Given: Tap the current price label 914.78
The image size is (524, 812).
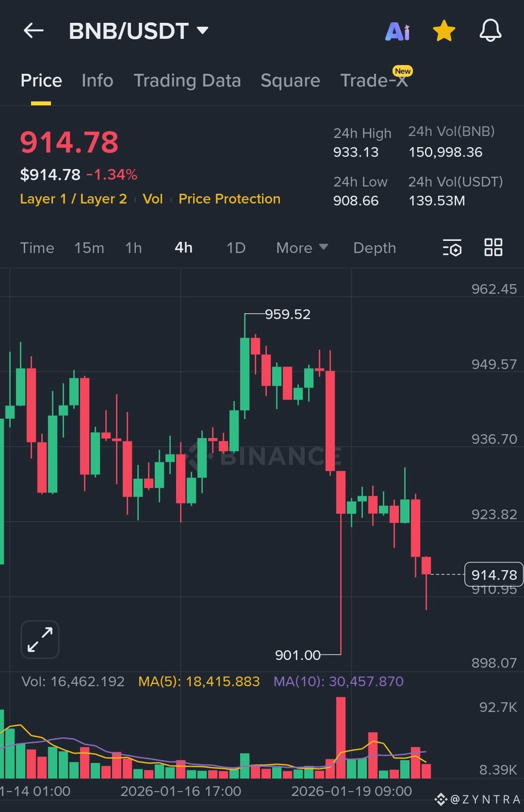Looking at the screenshot, I should coord(494,575).
